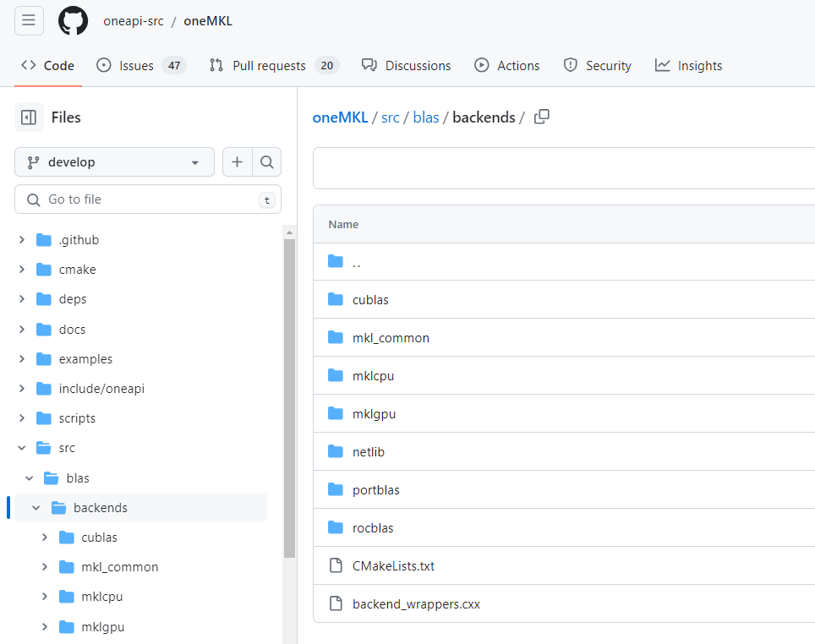Collapse the src folder in tree
The height and width of the screenshot is (644, 815).
[22, 448]
